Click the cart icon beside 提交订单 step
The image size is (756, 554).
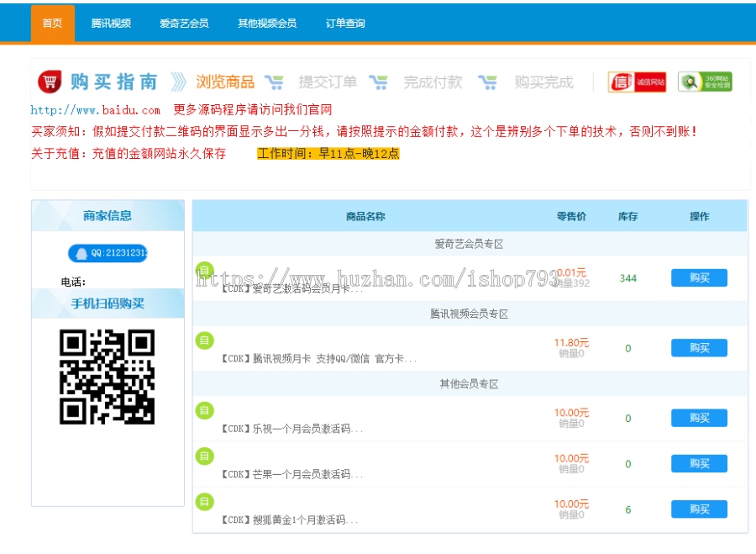pyautogui.click(x=379, y=82)
